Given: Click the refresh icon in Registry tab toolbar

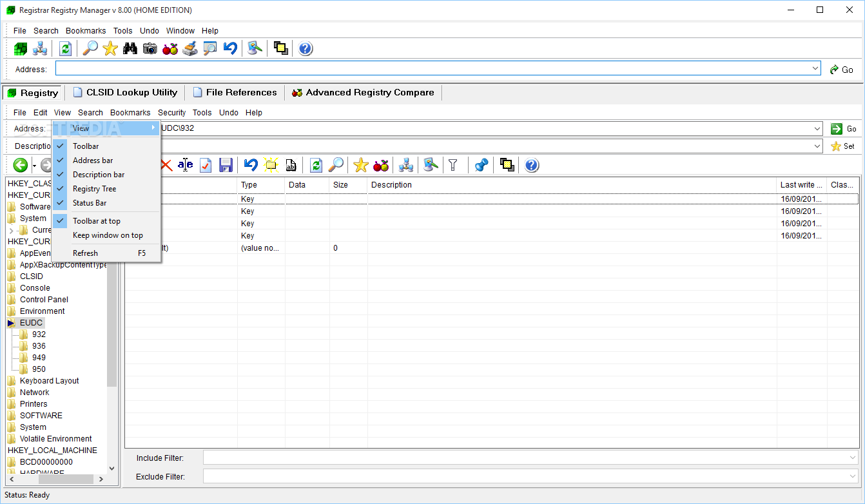Looking at the screenshot, I should pos(316,166).
